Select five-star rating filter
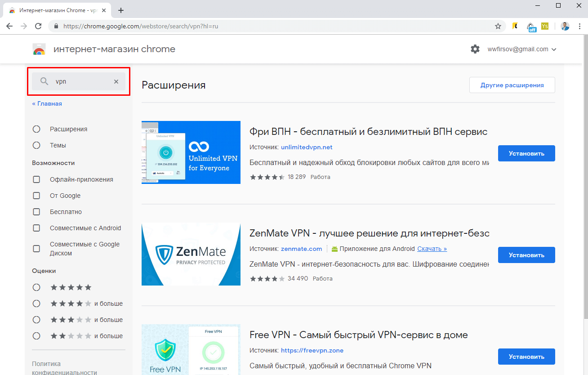 37,287
